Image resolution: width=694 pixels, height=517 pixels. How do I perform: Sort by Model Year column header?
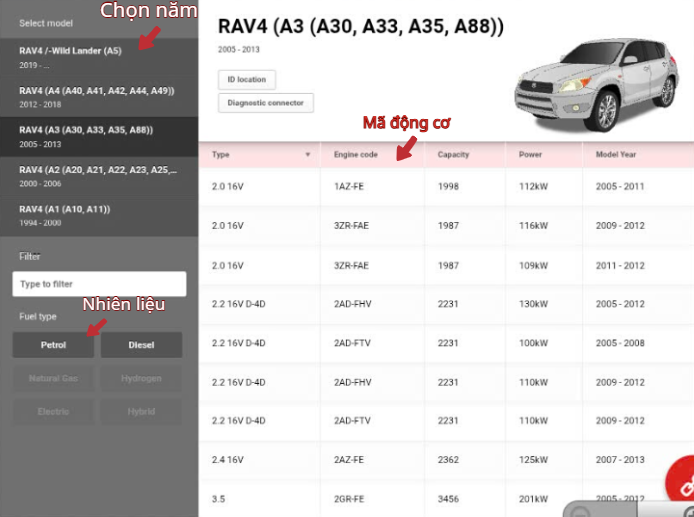coord(616,155)
